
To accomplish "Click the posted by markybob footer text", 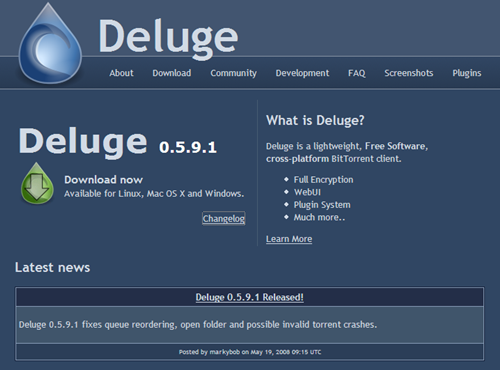I will (250, 352).
